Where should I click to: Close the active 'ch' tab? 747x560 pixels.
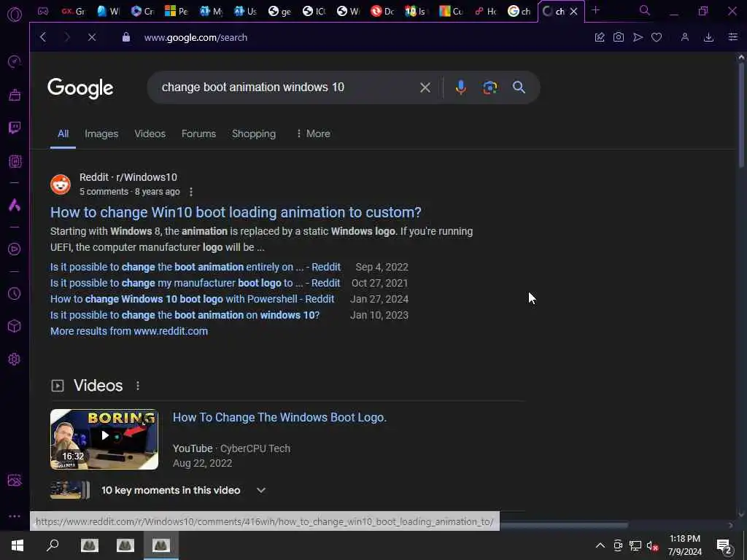(x=574, y=12)
